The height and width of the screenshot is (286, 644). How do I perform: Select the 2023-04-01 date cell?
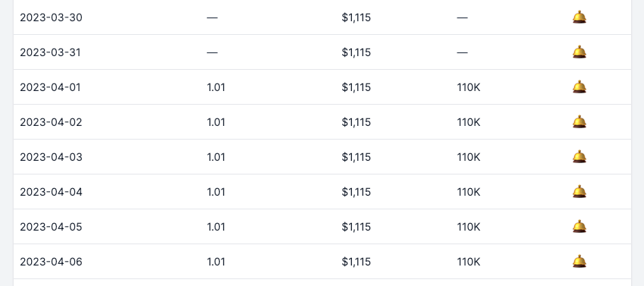(50, 87)
